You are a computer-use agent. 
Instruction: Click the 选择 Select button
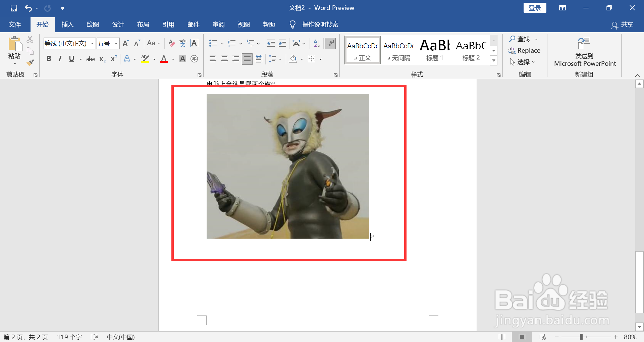522,62
